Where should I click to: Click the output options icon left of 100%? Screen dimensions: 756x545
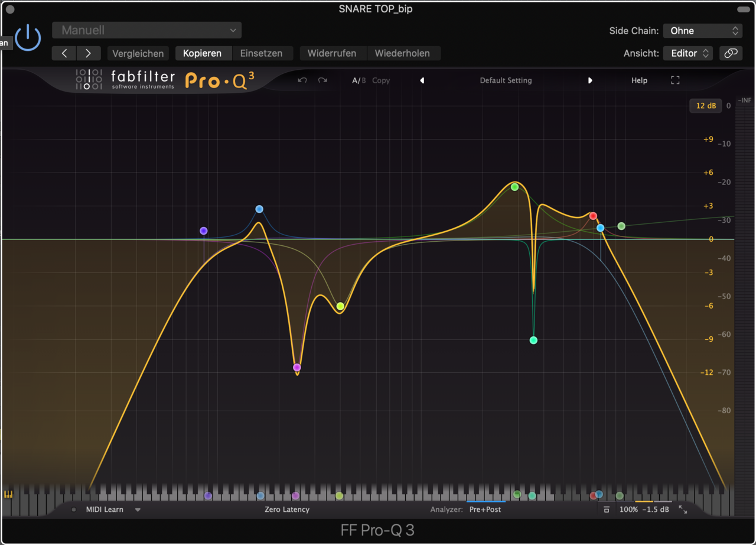pyautogui.click(x=606, y=510)
